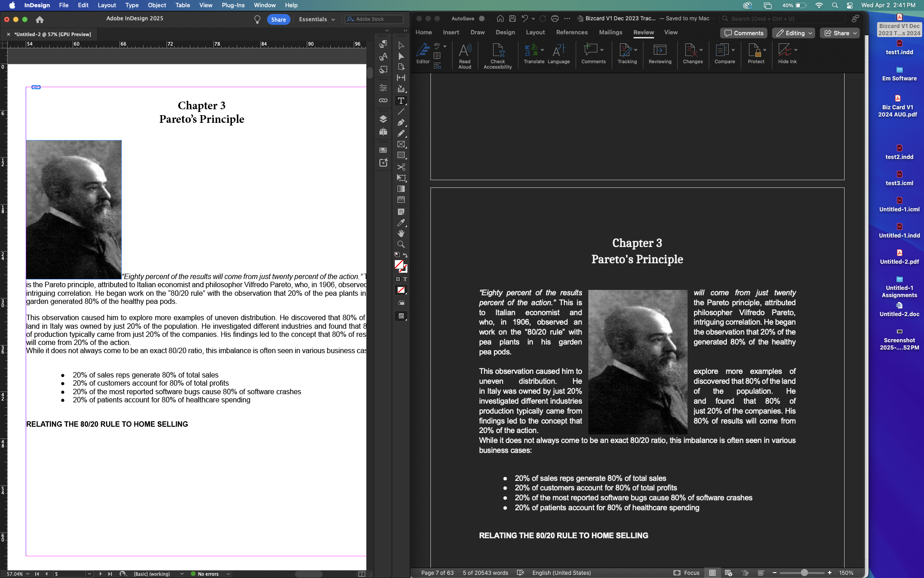Select the Eyedropper tool in InDesign
924x578 pixels.
[x=401, y=223]
